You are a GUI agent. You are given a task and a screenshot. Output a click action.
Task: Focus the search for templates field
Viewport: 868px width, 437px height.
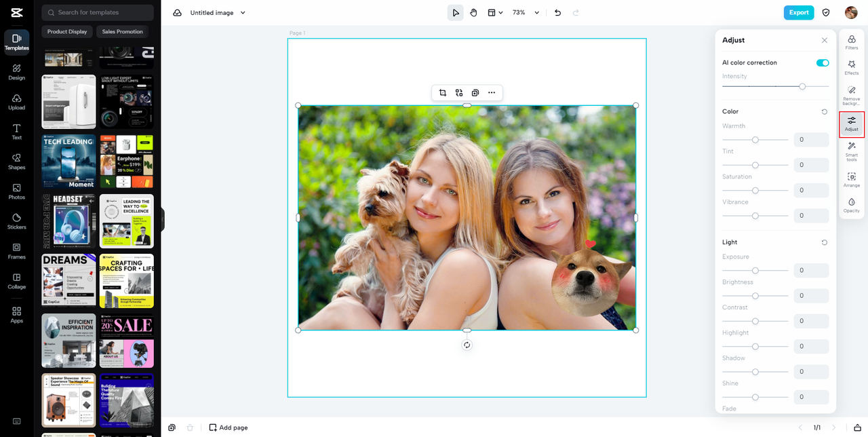pos(98,12)
